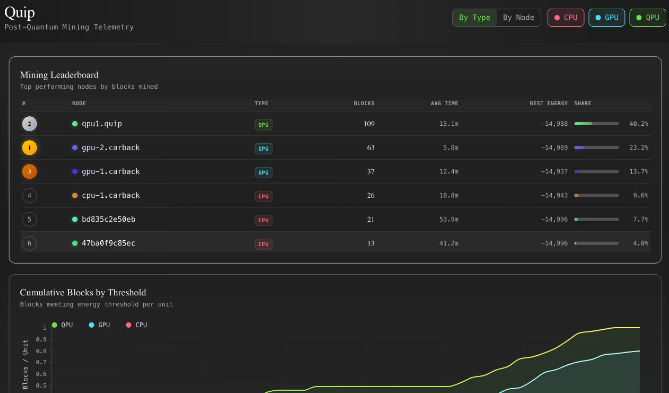Image resolution: width=669 pixels, height=393 pixels.
Task: Click rank badge of qpu1.quip row
Action: [29, 124]
